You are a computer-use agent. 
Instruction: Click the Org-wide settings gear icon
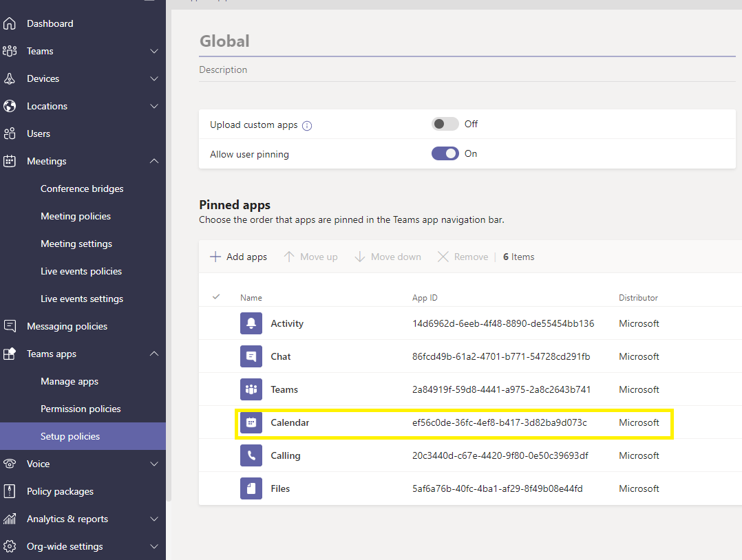click(10, 546)
